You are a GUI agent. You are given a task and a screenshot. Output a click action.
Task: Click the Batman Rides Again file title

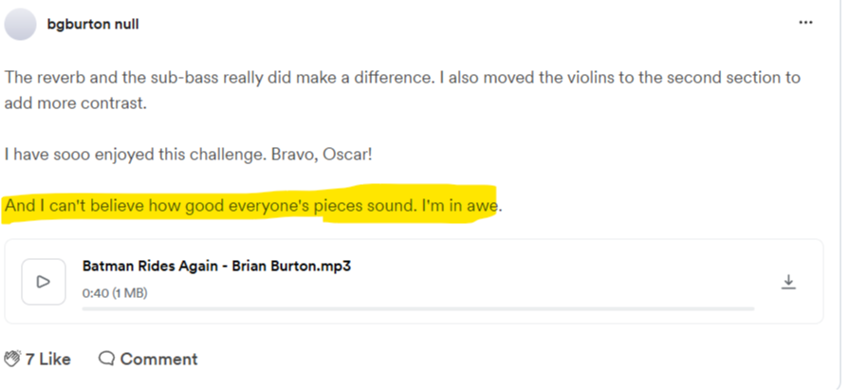217,266
